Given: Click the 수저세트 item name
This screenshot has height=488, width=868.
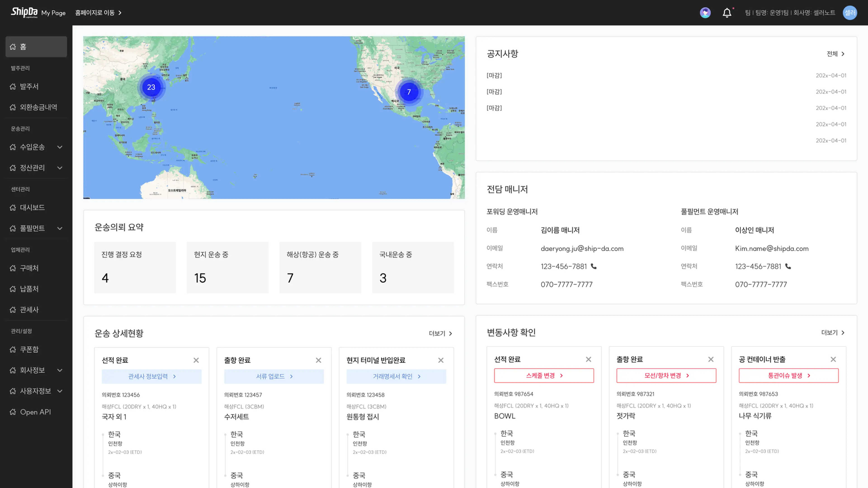Looking at the screenshot, I should tap(236, 417).
